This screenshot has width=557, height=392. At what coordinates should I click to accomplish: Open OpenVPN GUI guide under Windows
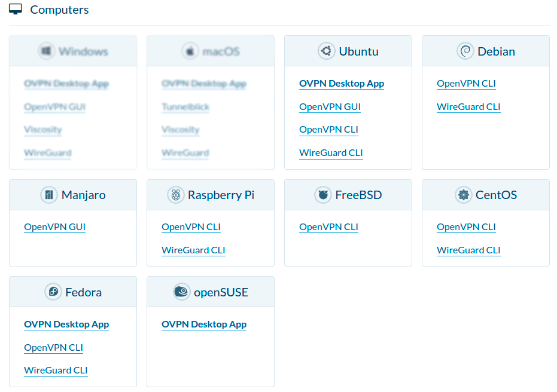(54, 107)
